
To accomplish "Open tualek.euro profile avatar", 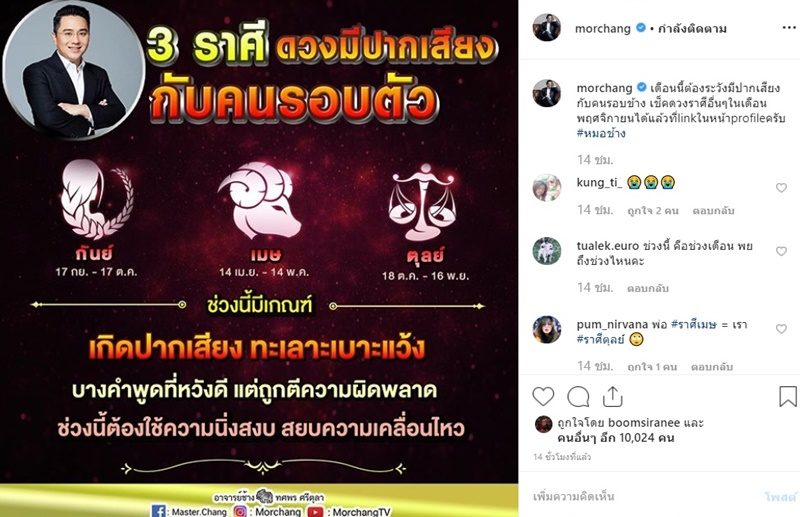I will point(546,251).
